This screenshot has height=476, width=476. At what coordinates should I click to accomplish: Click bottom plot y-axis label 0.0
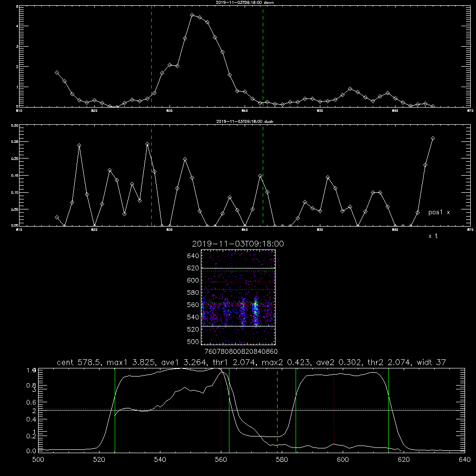click(31, 451)
